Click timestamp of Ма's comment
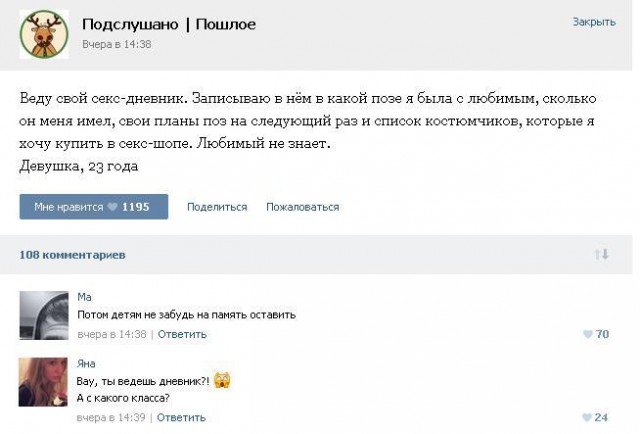 point(112,334)
